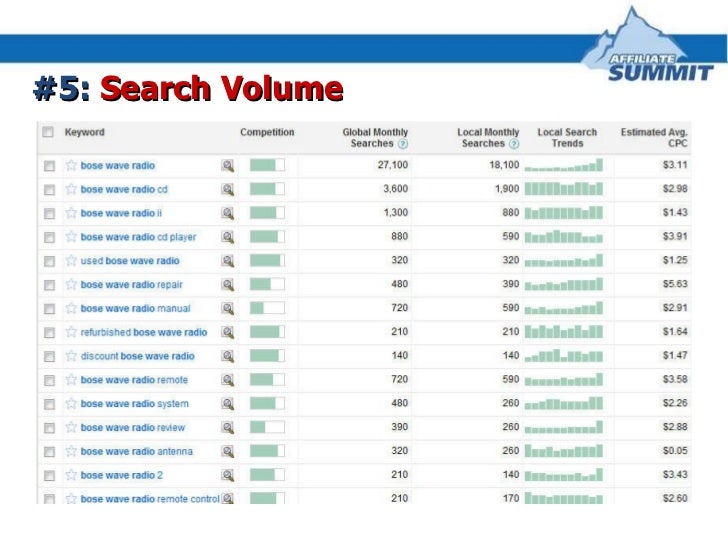Click the trend chart for 'discount bose wave radio'
This screenshot has height=546, width=728.
(564, 356)
